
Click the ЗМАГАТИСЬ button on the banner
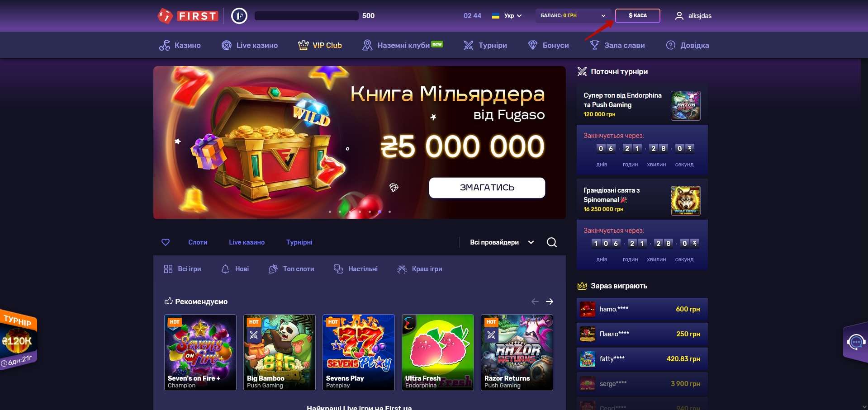click(x=487, y=188)
